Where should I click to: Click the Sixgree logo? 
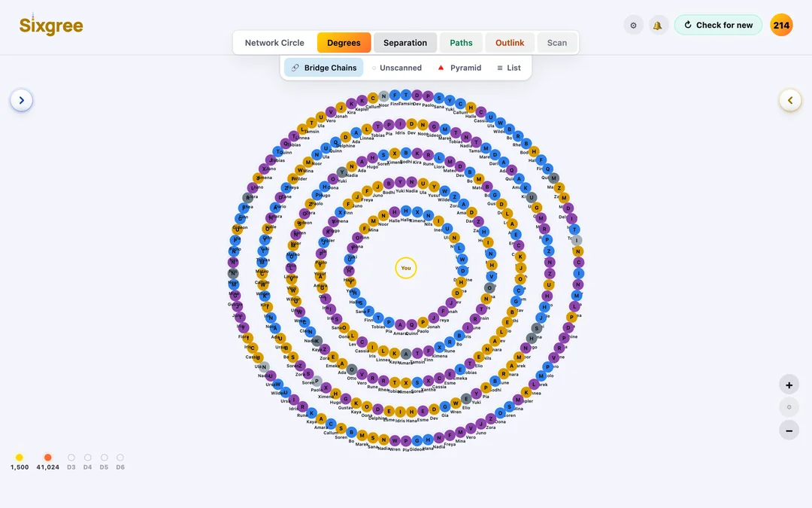[x=51, y=26]
